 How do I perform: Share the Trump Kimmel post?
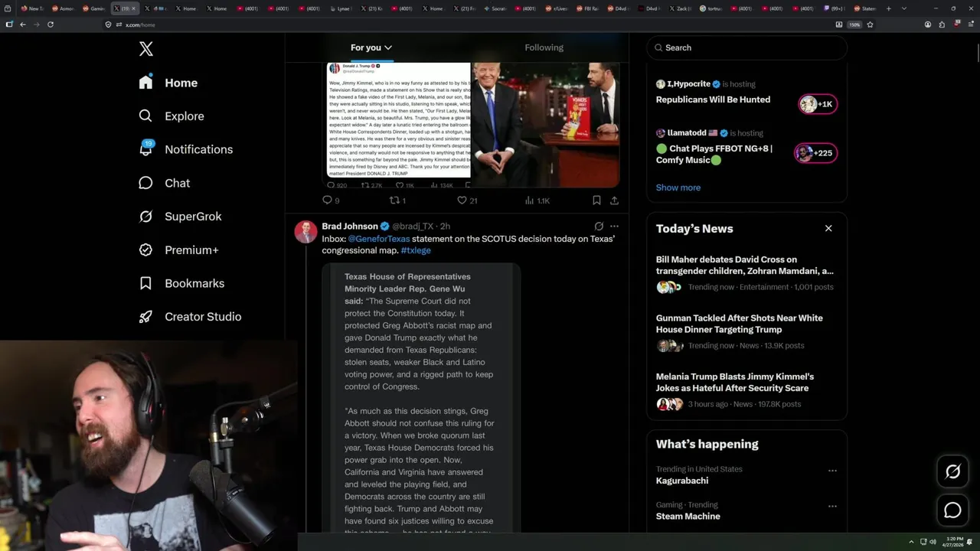pyautogui.click(x=614, y=201)
